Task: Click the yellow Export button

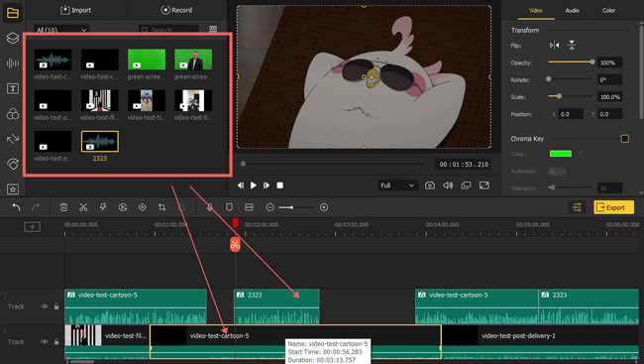Action: (613, 207)
